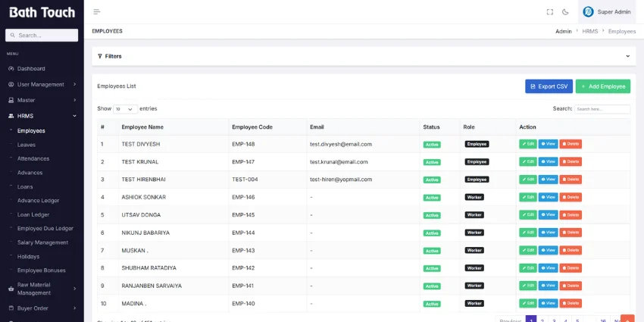Click the Dashboard gauge icon
Viewport: 644px width, 322px height.
click(11, 69)
